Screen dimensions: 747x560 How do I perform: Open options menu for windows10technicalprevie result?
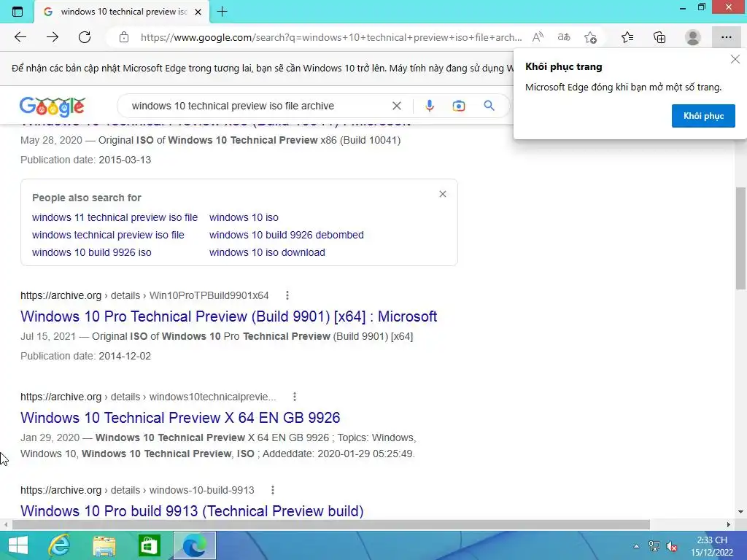pyautogui.click(x=295, y=397)
